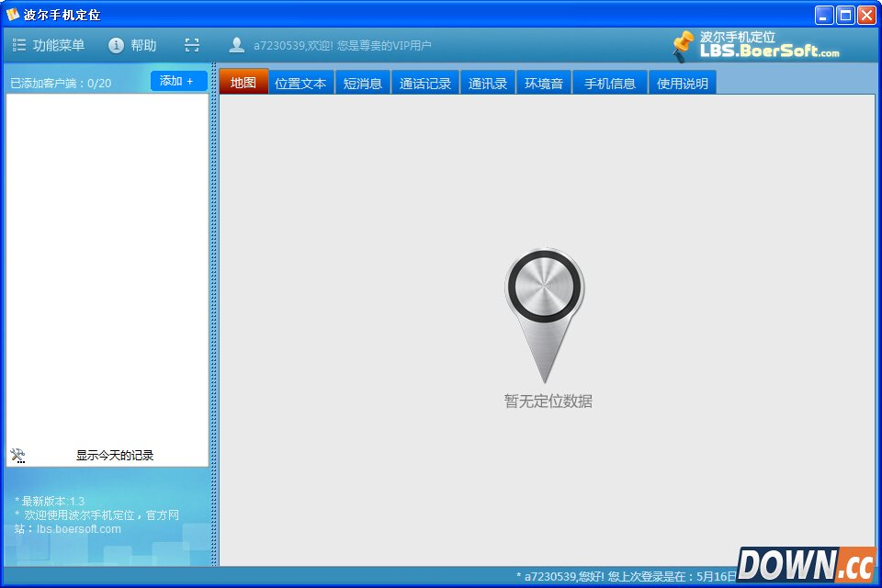Click the pushpin LBS.BoerSoft logo

pyautogui.click(x=683, y=44)
